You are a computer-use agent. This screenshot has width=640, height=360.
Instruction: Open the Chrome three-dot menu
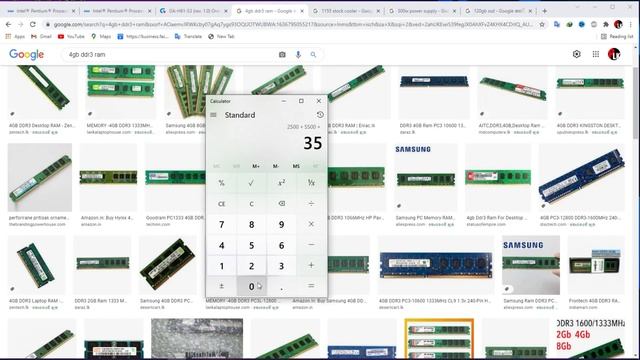(631, 24)
